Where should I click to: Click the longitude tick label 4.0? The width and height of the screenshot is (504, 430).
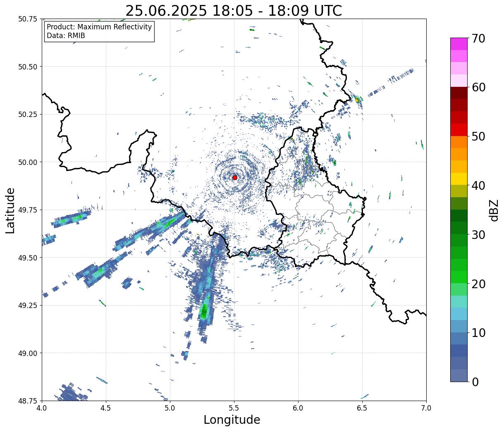[x=42, y=408]
